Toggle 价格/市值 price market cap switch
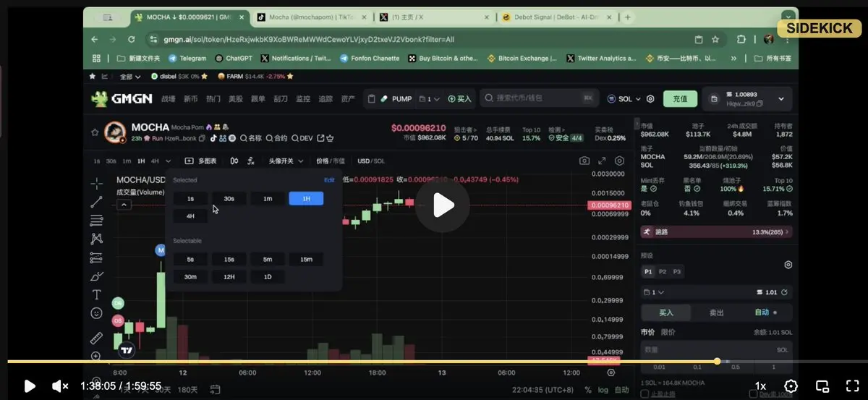 [x=331, y=161]
